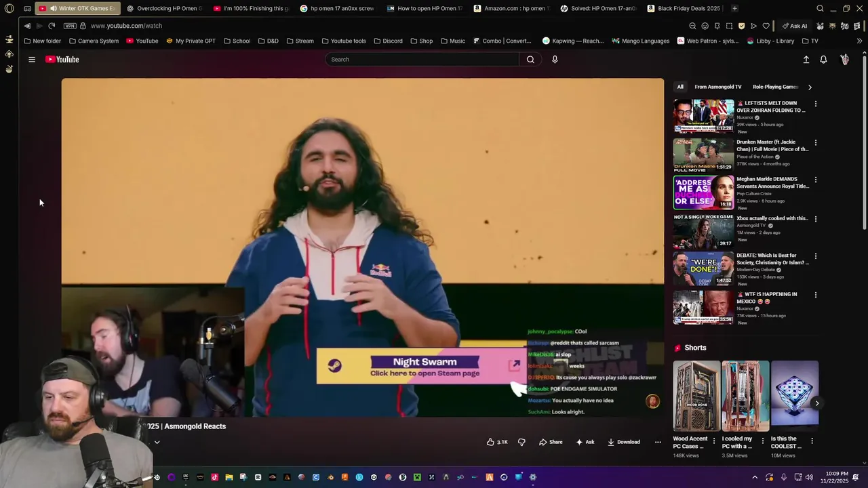Like the video with thumbs up
Screen dimensions: 868x488
(x=497, y=442)
